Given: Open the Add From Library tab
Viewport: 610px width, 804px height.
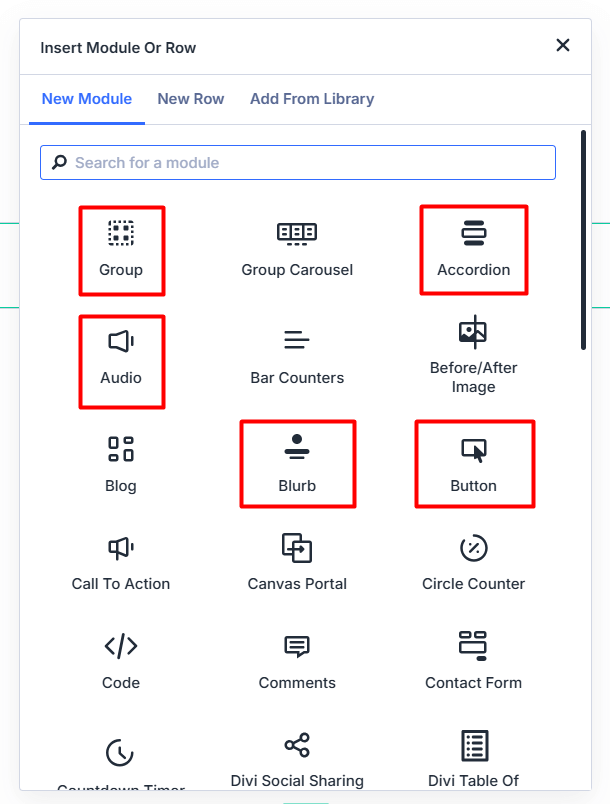Looking at the screenshot, I should [x=312, y=99].
